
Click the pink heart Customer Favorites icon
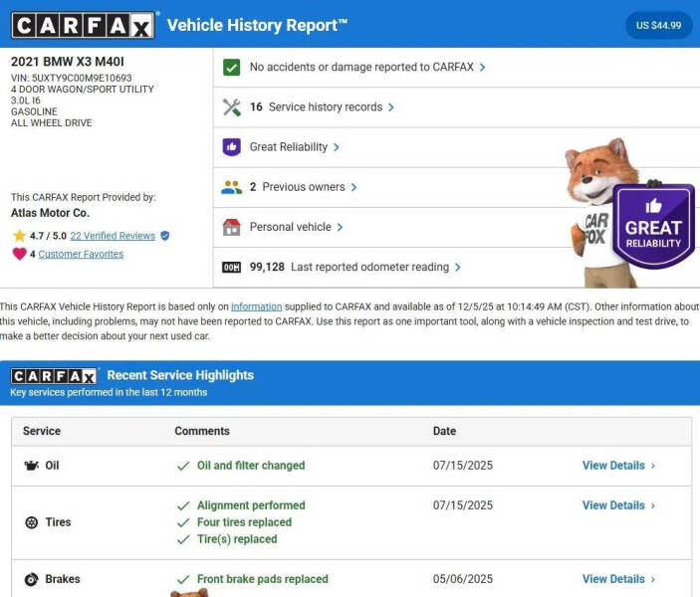[19, 254]
